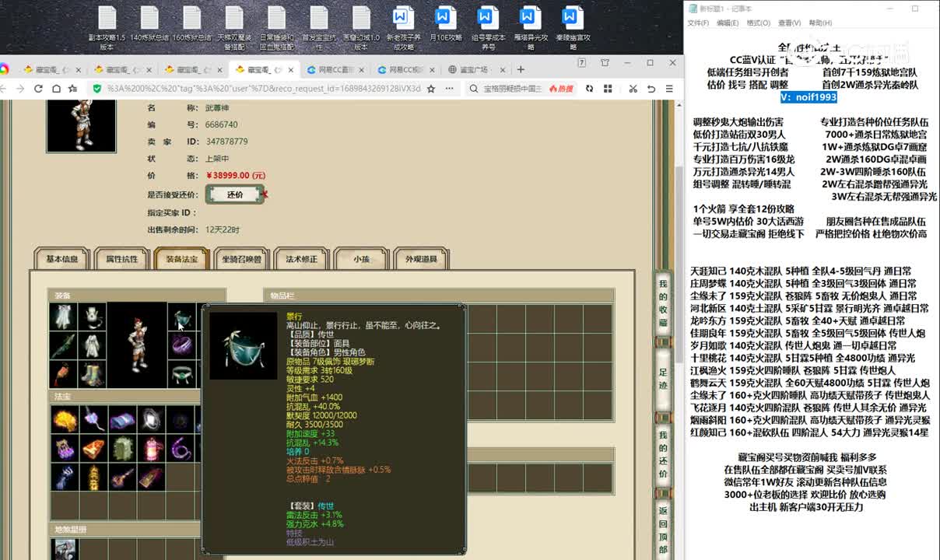Screen dimensions: 940x560
Task: Open the browser hamburger menu
Action: coord(669,89)
